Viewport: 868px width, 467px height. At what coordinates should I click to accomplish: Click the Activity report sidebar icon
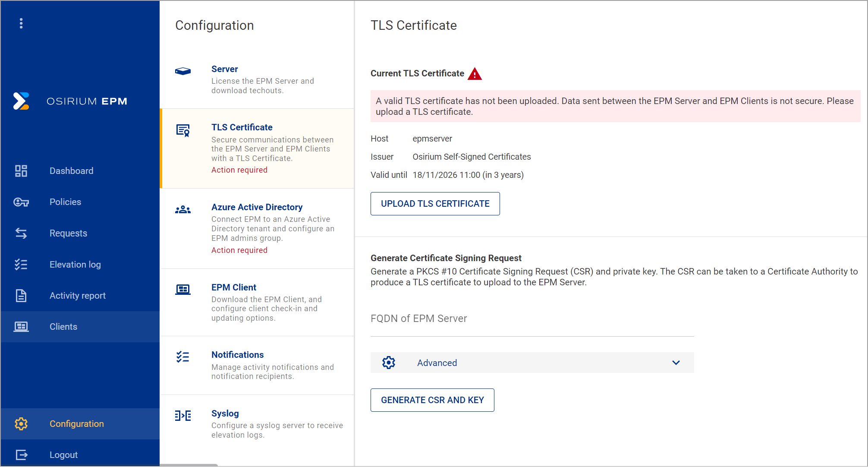pos(20,295)
